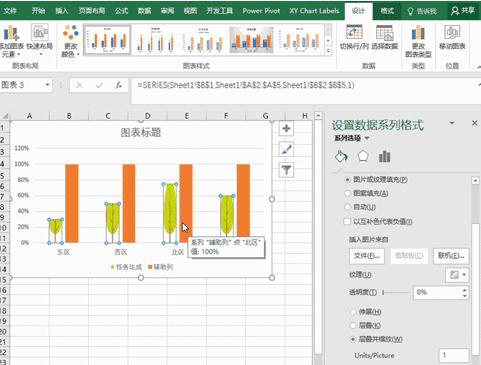Screen dimensions: 481x365
Task: Switch to Power Pivot tab
Action: point(261,11)
